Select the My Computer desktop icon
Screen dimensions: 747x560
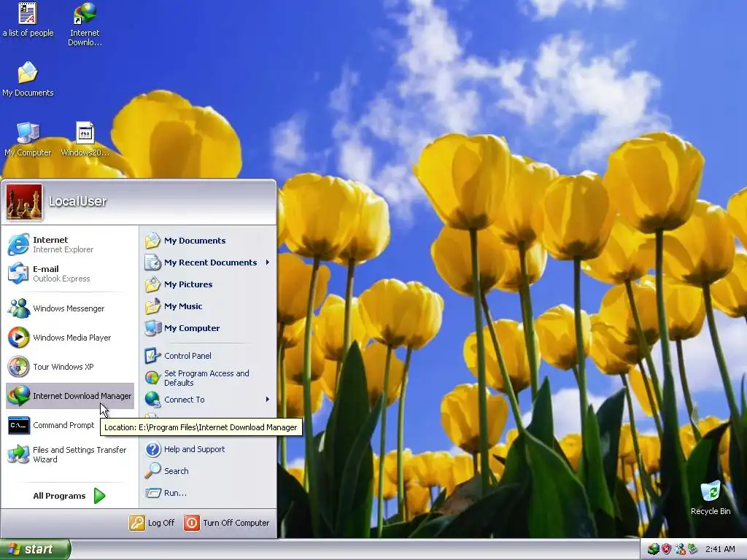point(28,139)
